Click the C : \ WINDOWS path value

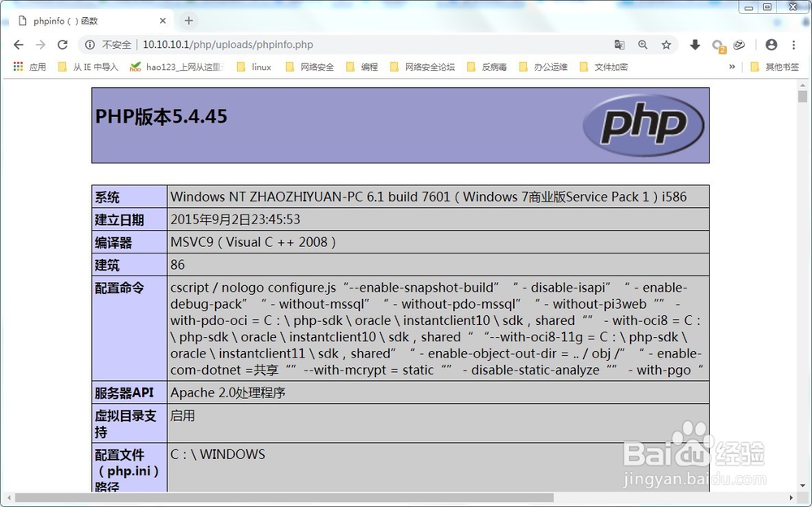[x=218, y=454]
